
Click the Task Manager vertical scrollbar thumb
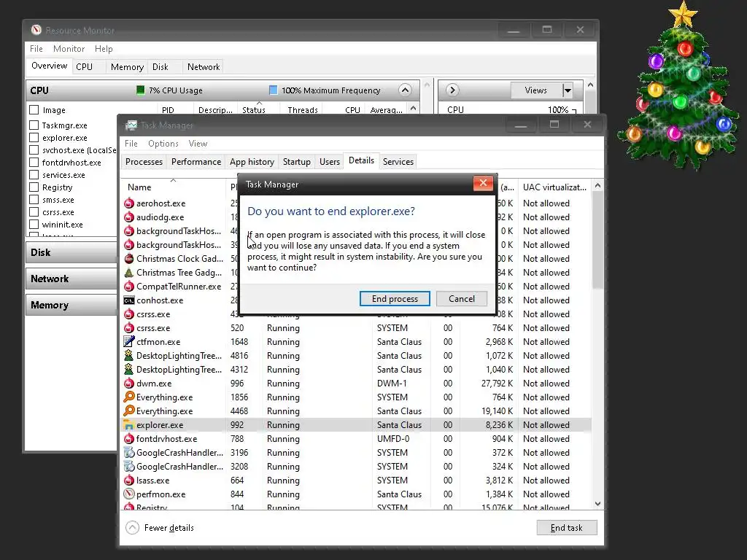tap(598, 239)
